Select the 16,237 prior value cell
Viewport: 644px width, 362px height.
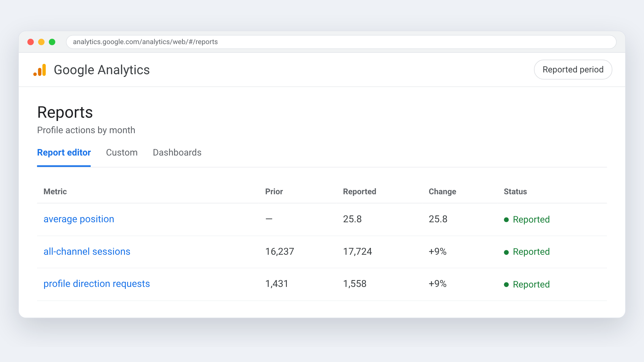tap(280, 252)
